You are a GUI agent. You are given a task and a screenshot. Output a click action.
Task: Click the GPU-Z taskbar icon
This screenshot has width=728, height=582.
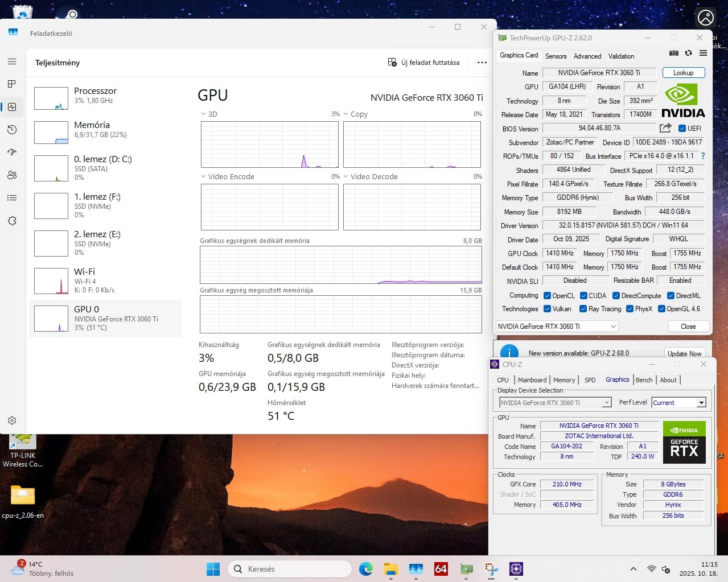click(467, 569)
